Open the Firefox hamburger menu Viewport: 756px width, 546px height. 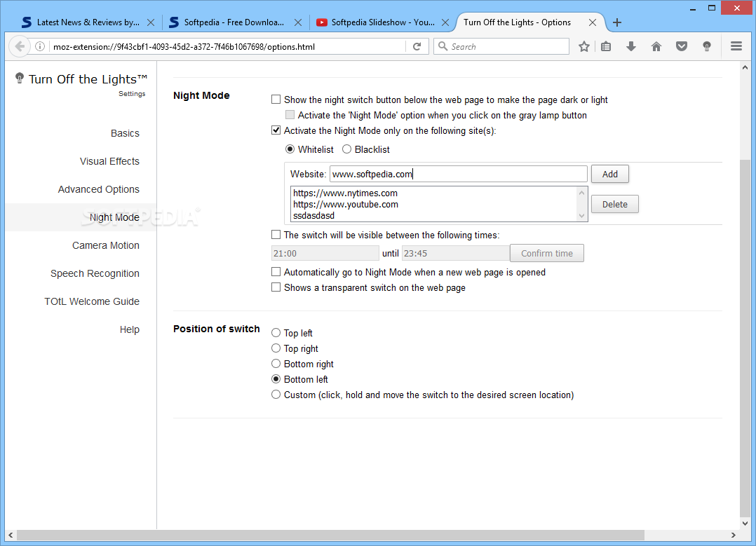click(x=736, y=46)
